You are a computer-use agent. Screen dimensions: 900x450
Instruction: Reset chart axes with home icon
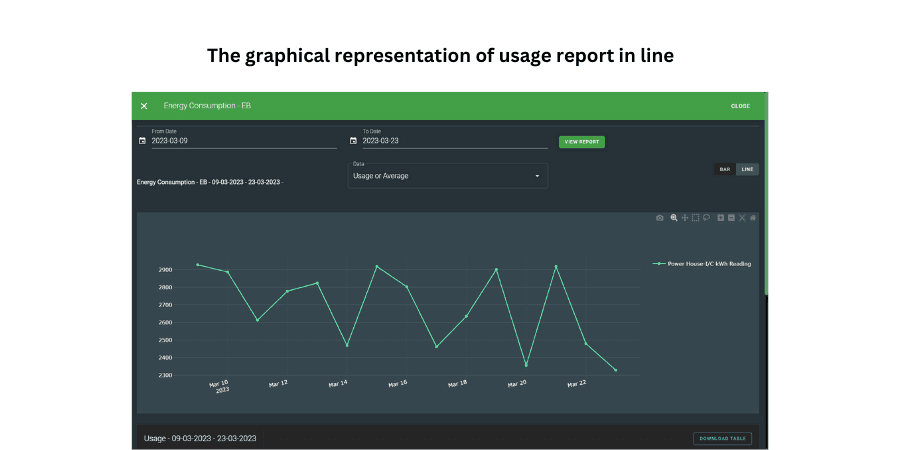point(752,218)
